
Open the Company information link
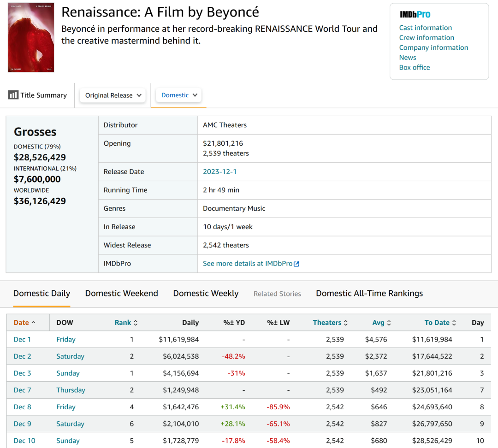tap(433, 47)
